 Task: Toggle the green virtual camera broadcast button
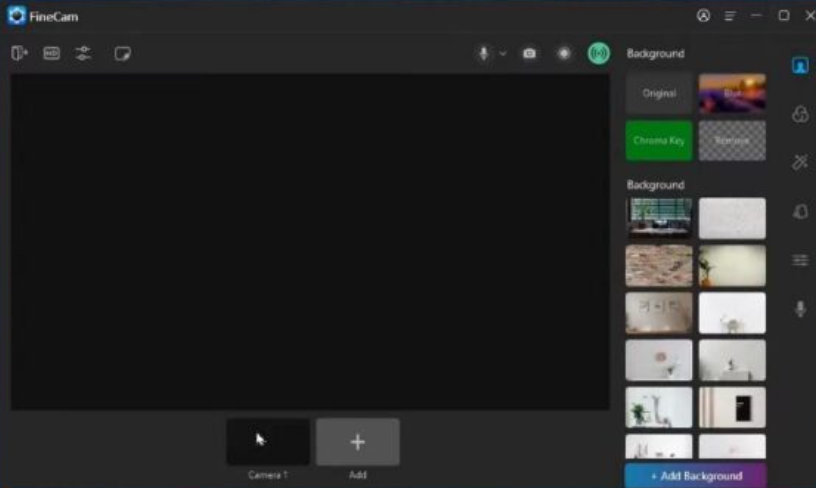[598, 53]
